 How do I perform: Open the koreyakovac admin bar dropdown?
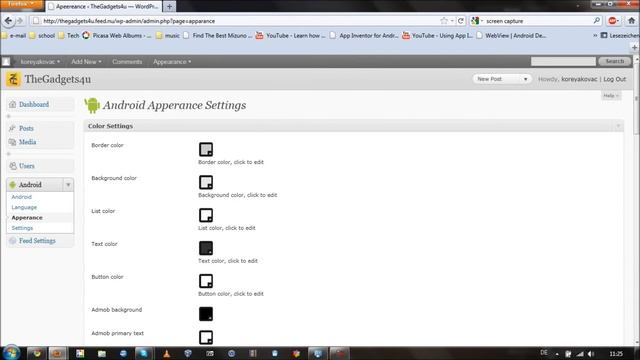(40, 62)
